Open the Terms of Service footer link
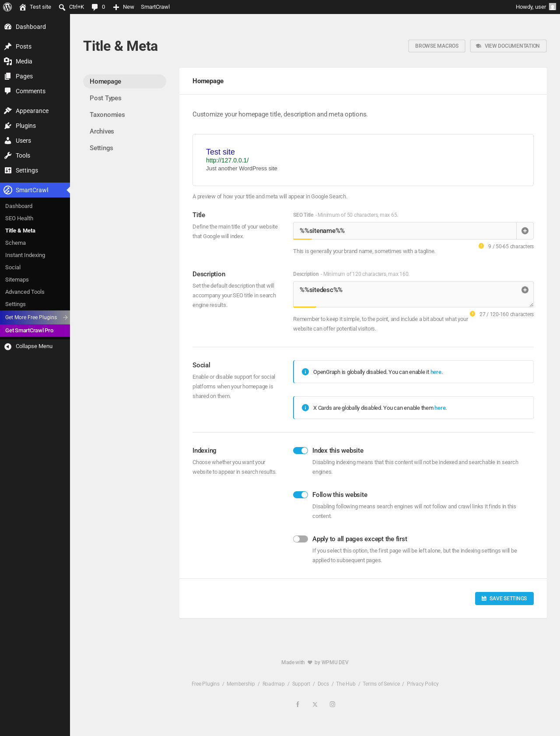 [381, 684]
